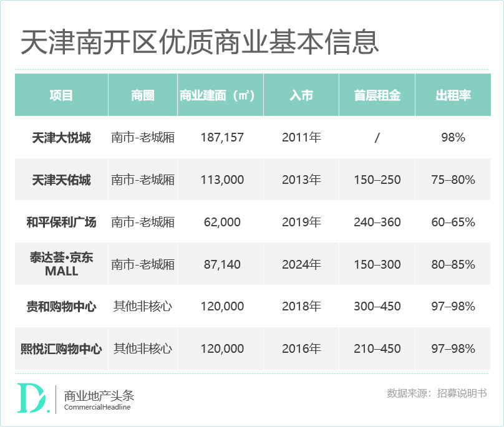The height and width of the screenshot is (427, 504).
Task: Click the slash rent cell for 天津大悦城
Action: (377, 138)
